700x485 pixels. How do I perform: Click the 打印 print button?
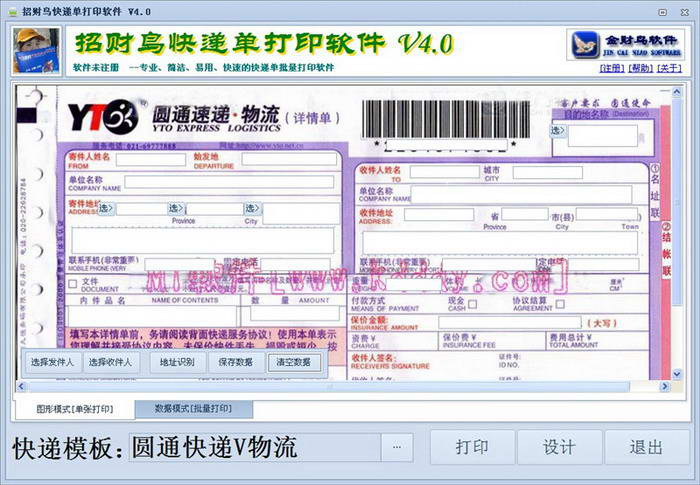pyautogui.click(x=472, y=447)
